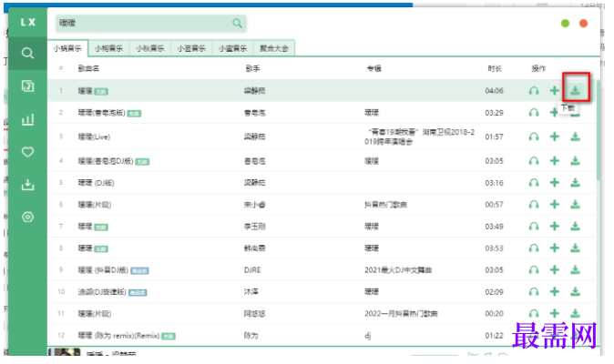Screen dimensions: 614x364
Task: Focus the search field containing 暖暖
Action: [150, 23]
